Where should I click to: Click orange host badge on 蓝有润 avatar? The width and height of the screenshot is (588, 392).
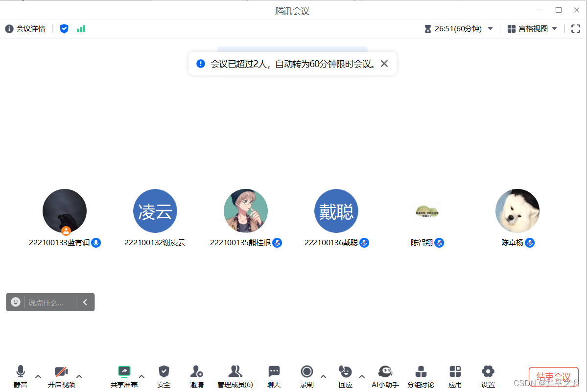pos(66,231)
